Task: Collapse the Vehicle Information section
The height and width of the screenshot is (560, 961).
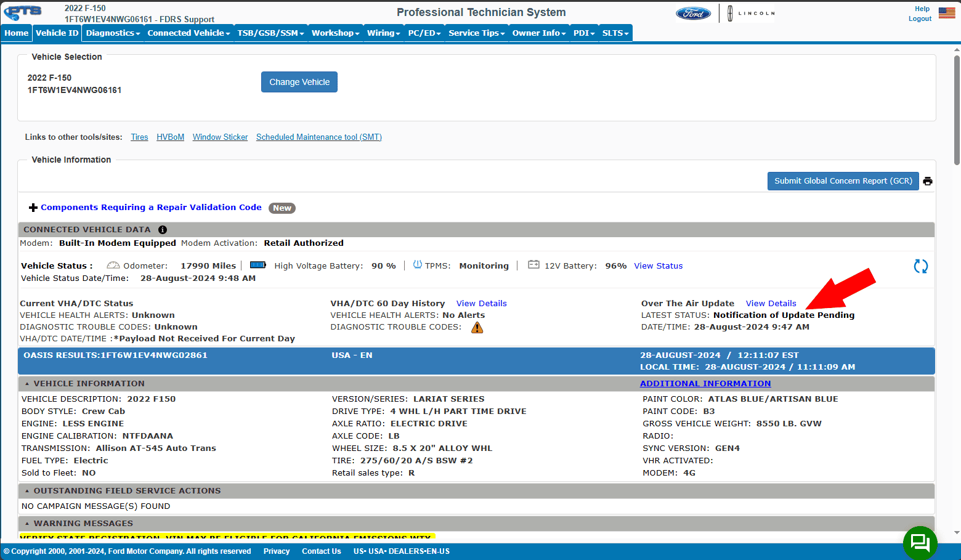Action: pyautogui.click(x=27, y=384)
